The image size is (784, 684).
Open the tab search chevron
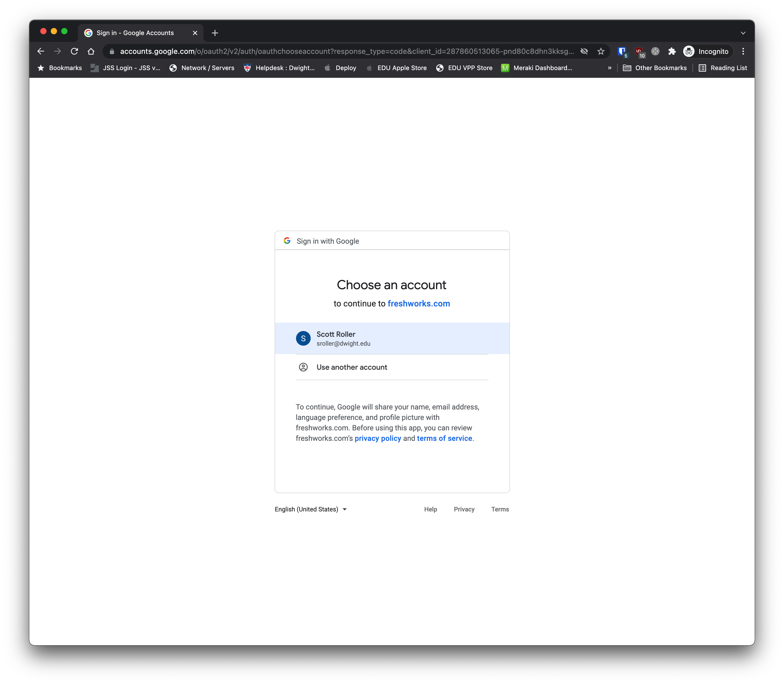743,33
